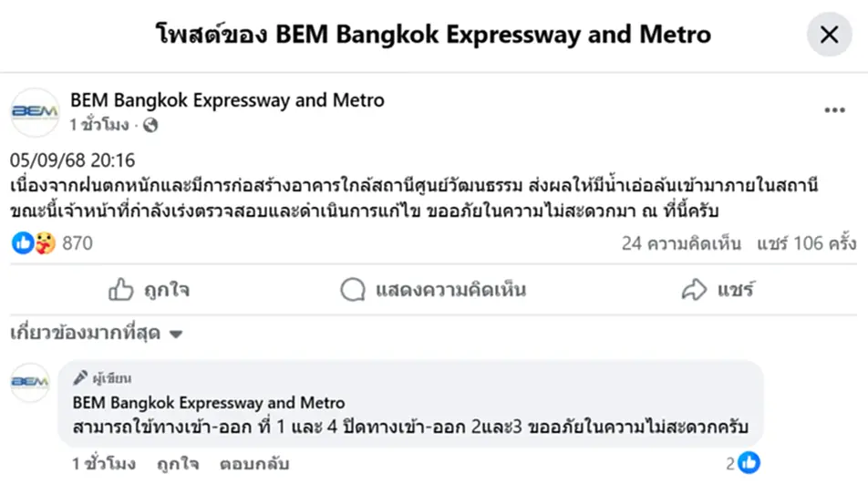This screenshot has height=484, width=868.
Task: Click the globe public audience icon
Action: [150, 126]
